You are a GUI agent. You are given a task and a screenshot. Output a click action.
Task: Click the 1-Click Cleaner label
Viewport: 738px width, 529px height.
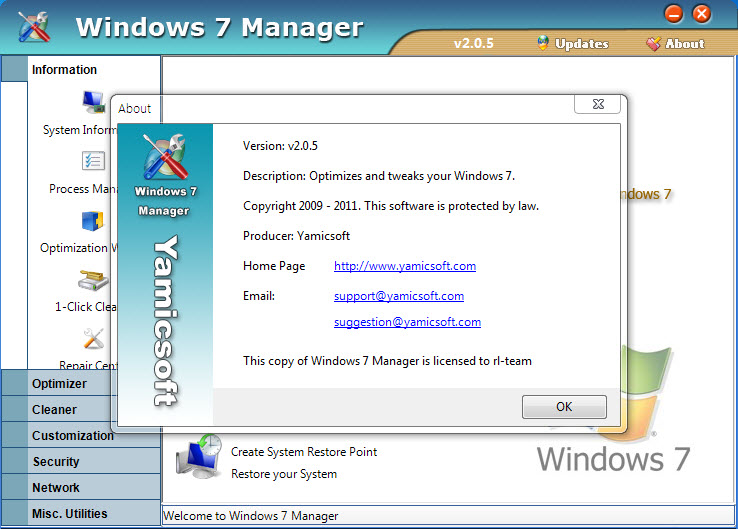[85, 307]
